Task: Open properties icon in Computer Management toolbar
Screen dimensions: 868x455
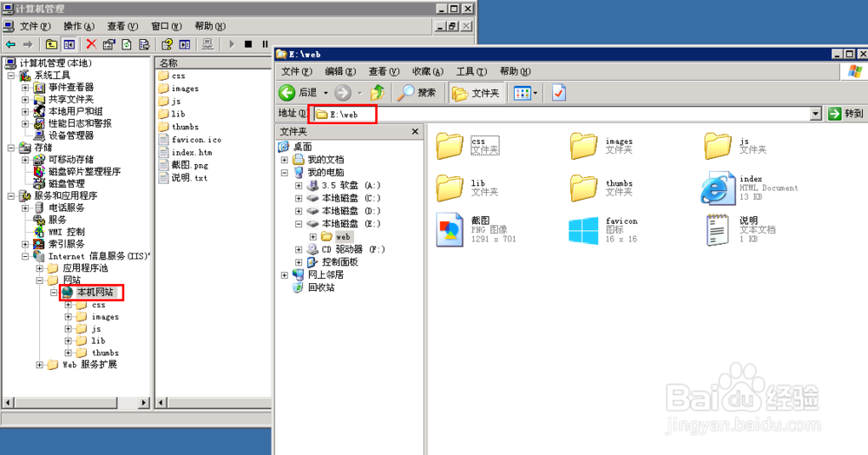Action: point(109,44)
